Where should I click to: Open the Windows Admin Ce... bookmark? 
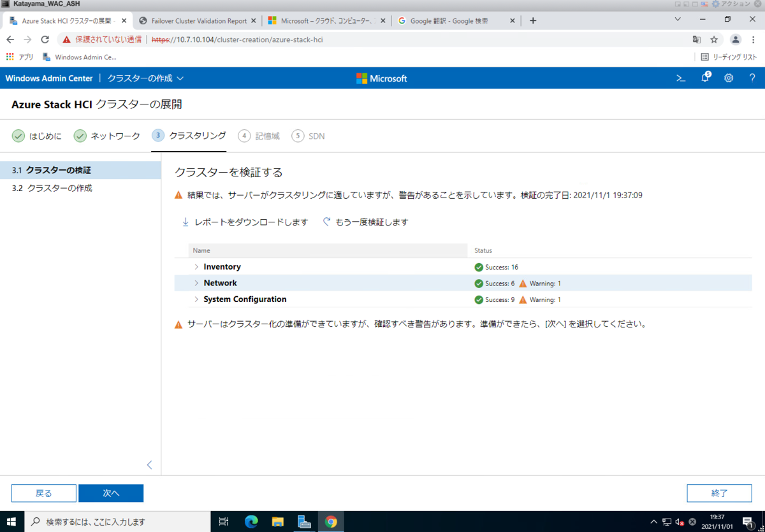(x=80, y=57)
